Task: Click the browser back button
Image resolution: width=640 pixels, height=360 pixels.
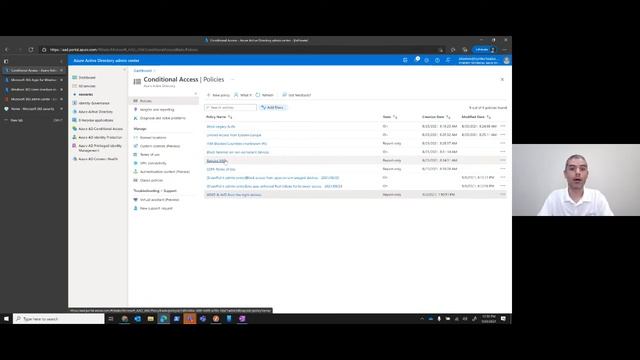Action: 7,50
